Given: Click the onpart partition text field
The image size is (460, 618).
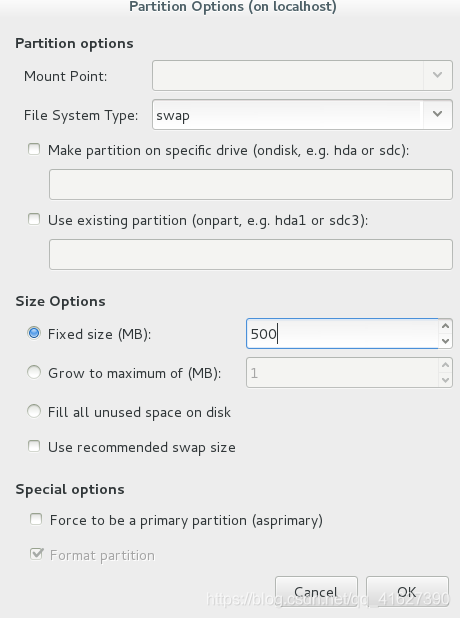Looking at the screenshot, I should [251, 255].
